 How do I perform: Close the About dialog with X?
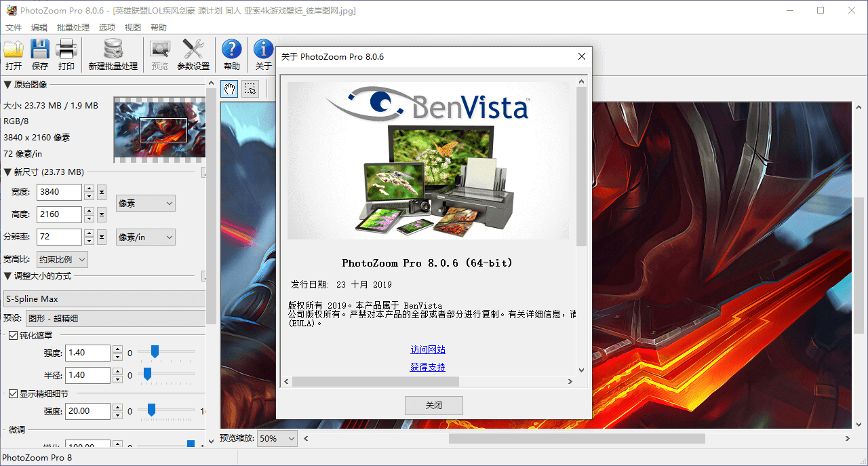581,56
